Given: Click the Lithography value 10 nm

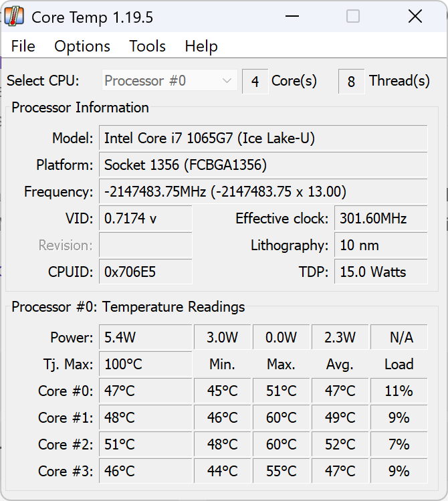Looking at the screenshot, I should click(381, 245).
